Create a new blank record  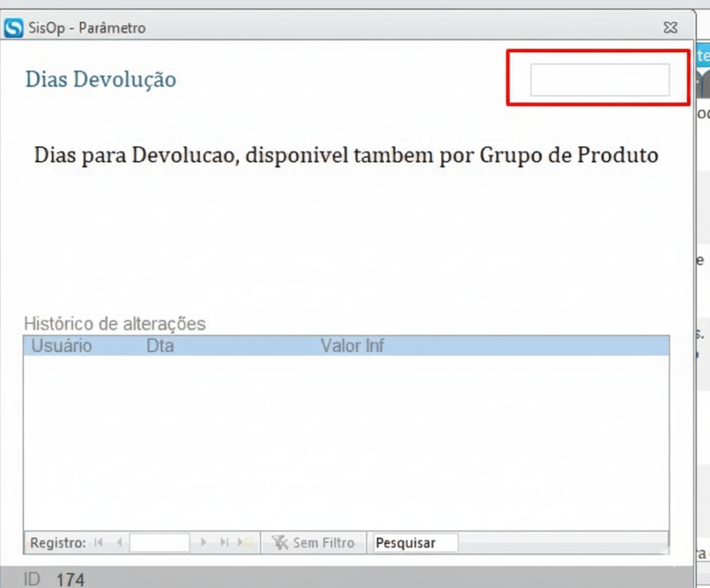(245, 542)
